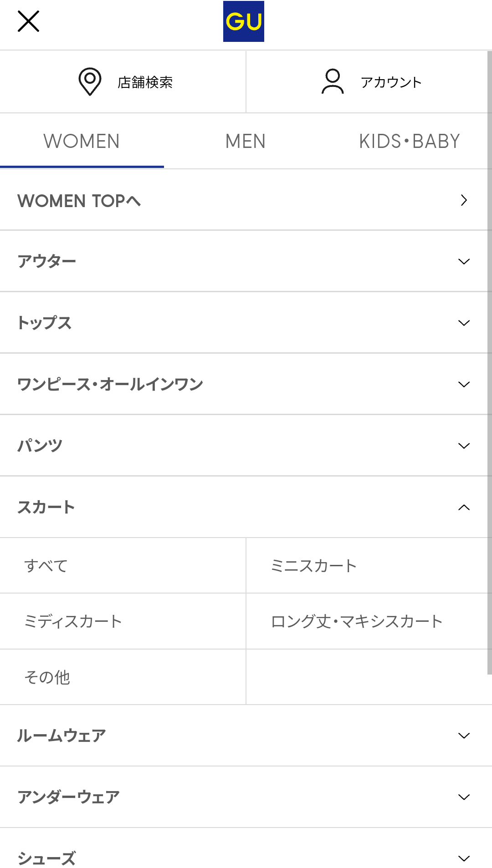Expand the アウター category
The height and width of the screenshot is (868, 492).
464,262
